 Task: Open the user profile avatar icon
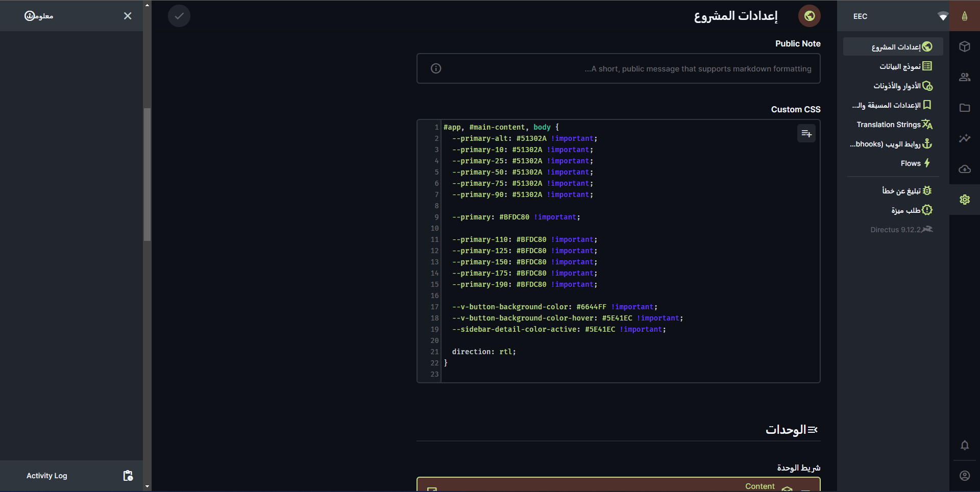point(965,476)
